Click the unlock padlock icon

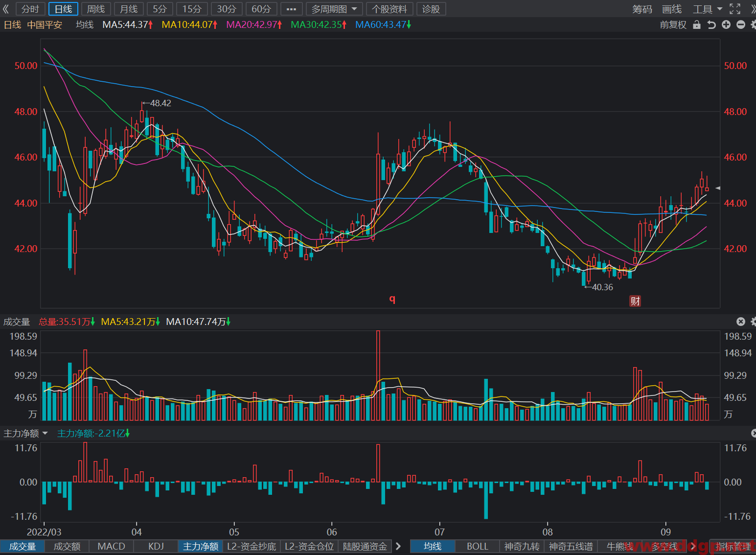697,24
